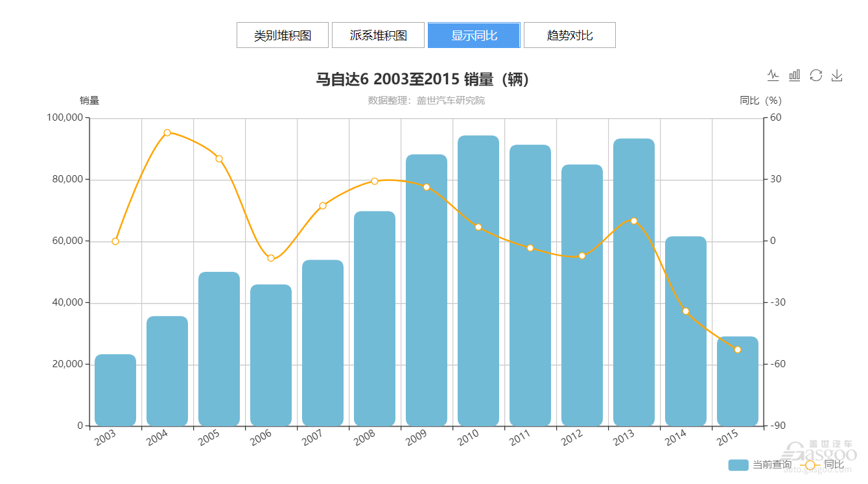
Task: Click the left axis name 销量
Action: 89,101
